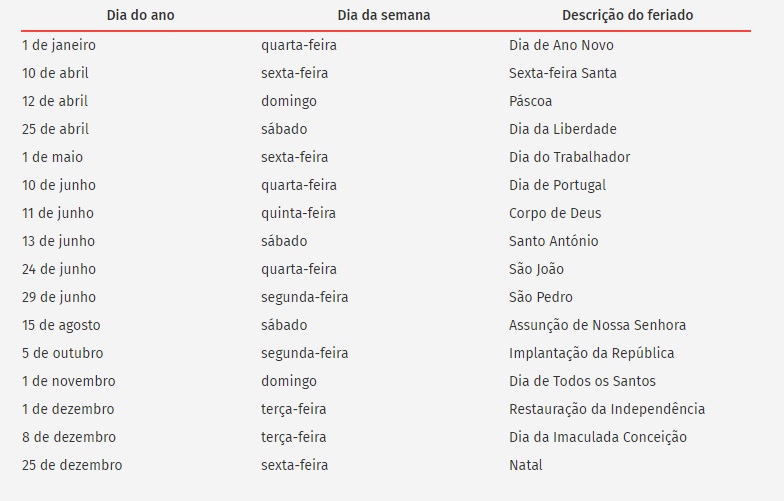Select 'Assunção de Nossa Senhora' text
The width and height of the screenshot is (784, 501).
click(x=598, y=325)
